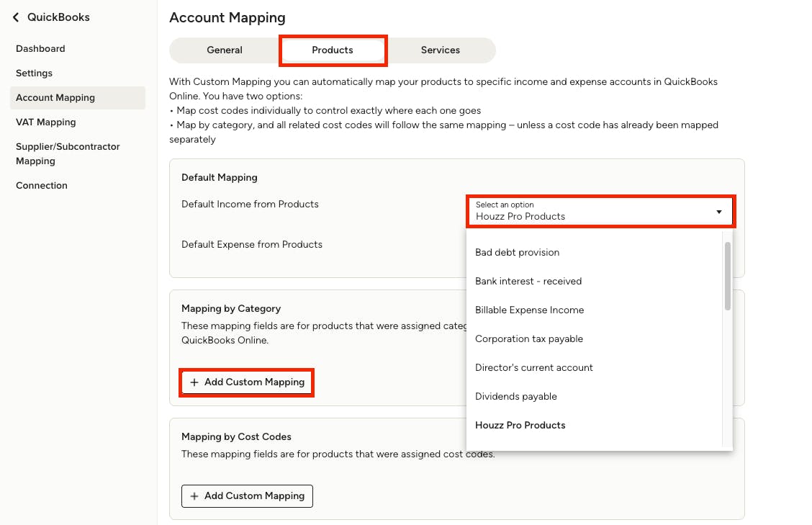The width and height of the screenshot is (812, 525).
Task: Click the Account Mapping page title
Action: (227, 17)
